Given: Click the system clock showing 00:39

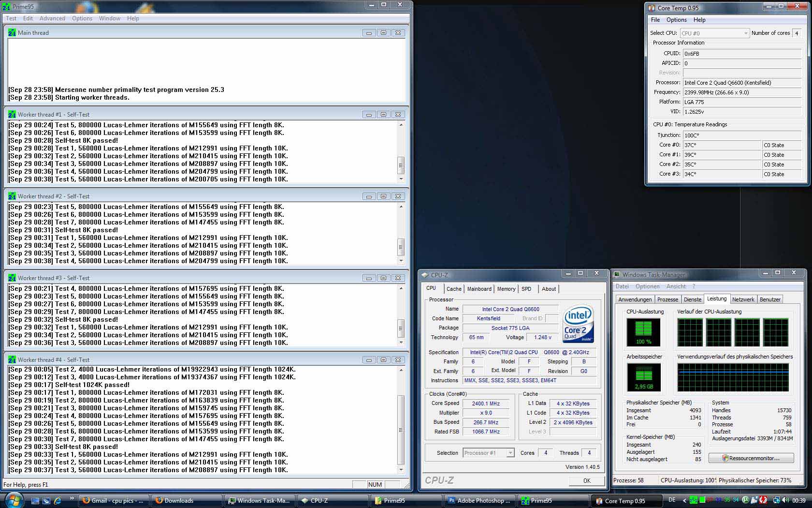Looking at the screenshot, I should click(x=799, y=500).
